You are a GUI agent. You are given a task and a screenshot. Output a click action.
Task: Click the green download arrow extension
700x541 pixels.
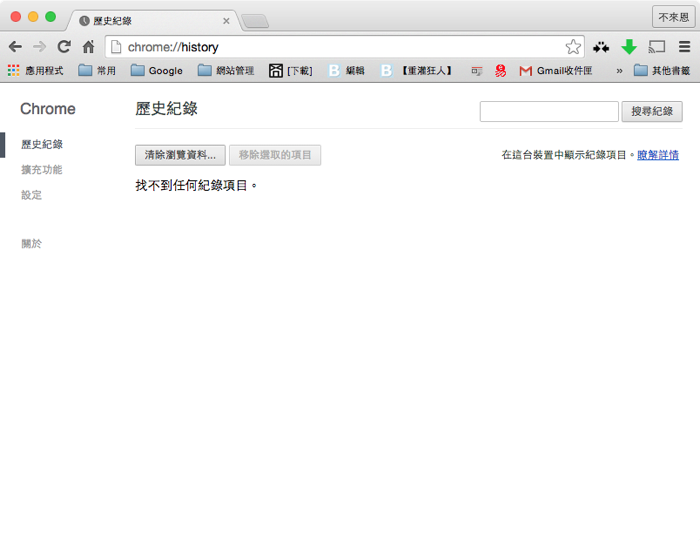click(x=629, y=47)
